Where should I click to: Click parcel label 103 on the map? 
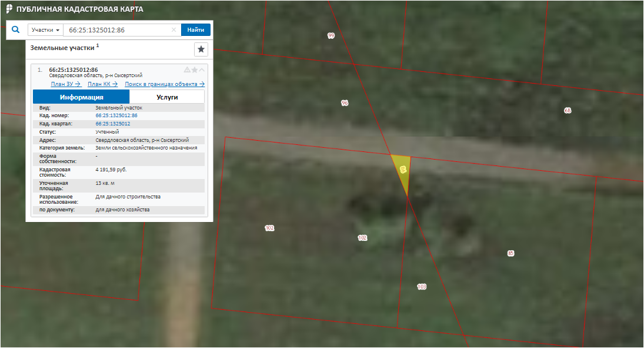coord(422,287)
